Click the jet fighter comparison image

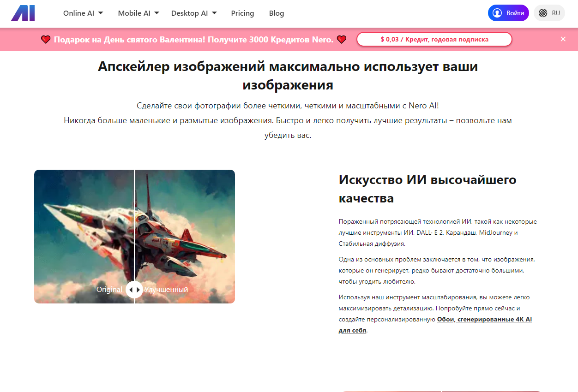[x=134, y=237]
